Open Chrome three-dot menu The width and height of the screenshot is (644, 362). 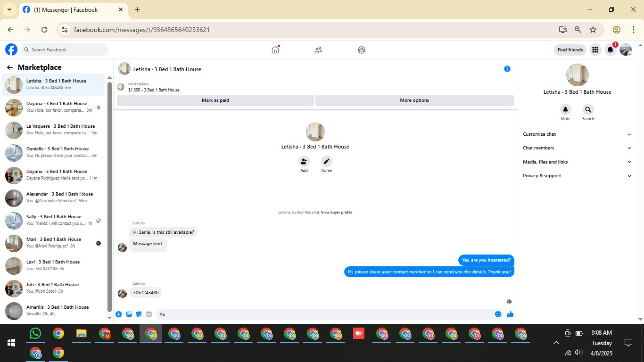click(633, 30)
